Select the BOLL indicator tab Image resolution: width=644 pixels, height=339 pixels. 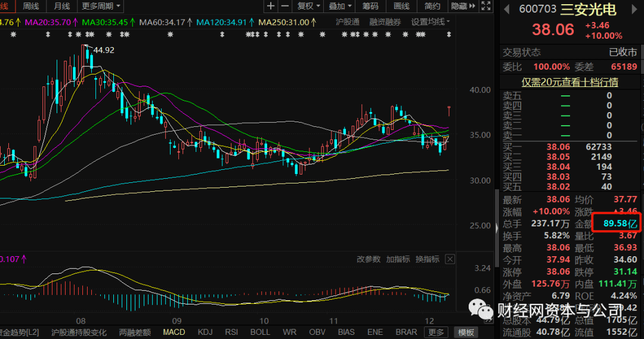pyautogui.click(x=260, y=332)
